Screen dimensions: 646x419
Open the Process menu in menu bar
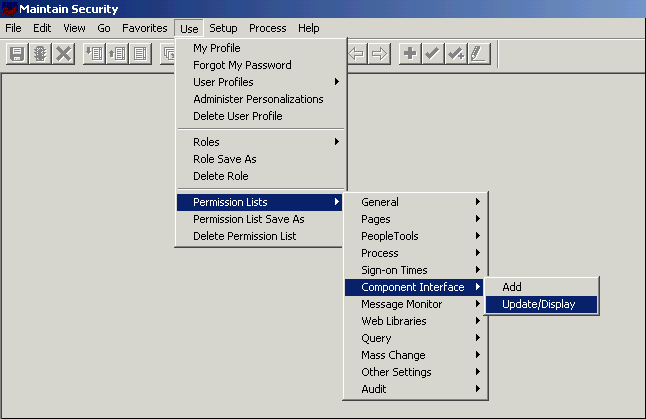tap(267, 28)
